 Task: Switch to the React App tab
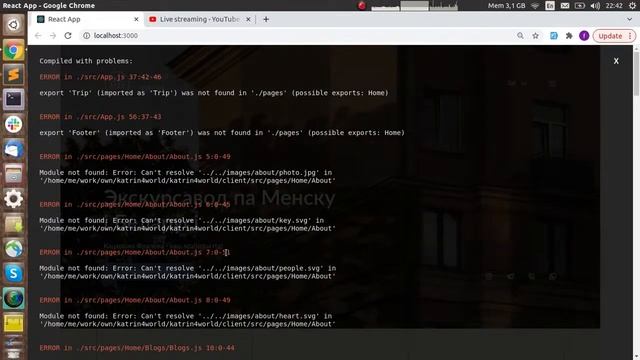tap(88, 19)
